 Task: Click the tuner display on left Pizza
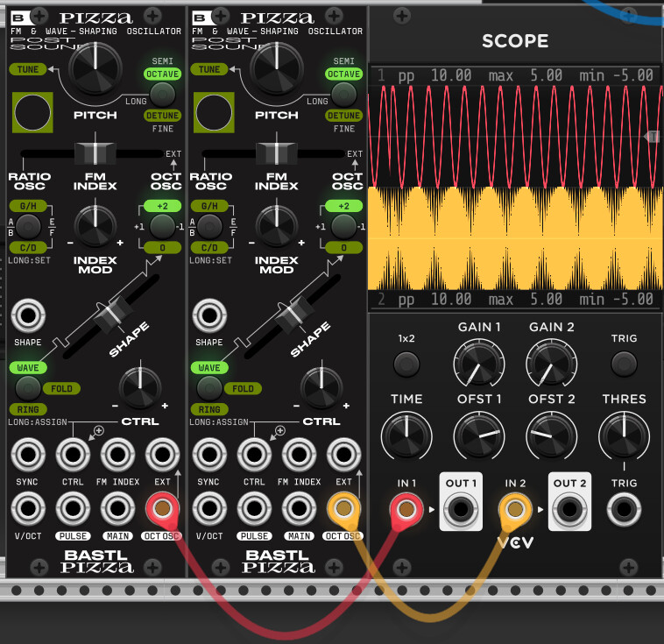[32, 112]
